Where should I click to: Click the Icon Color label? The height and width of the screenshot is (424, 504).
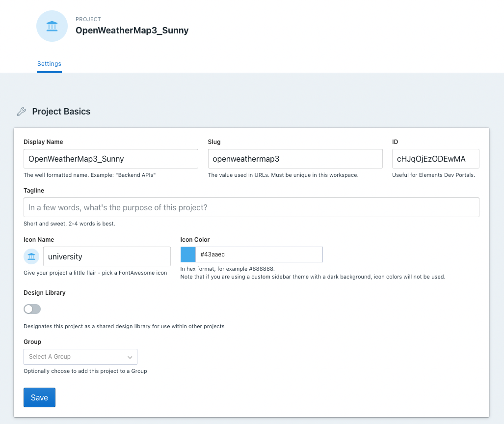pyautogui.click(x=195, y=240)
